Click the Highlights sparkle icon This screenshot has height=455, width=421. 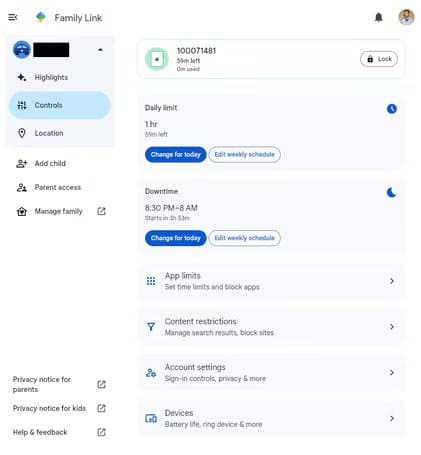(22, 77)
